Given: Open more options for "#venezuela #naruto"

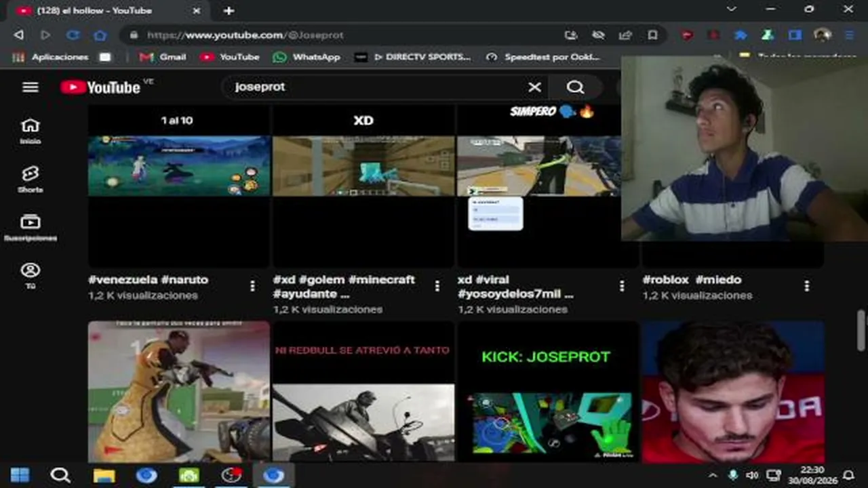Looking at the screenshot, I should tap(252, 287).
